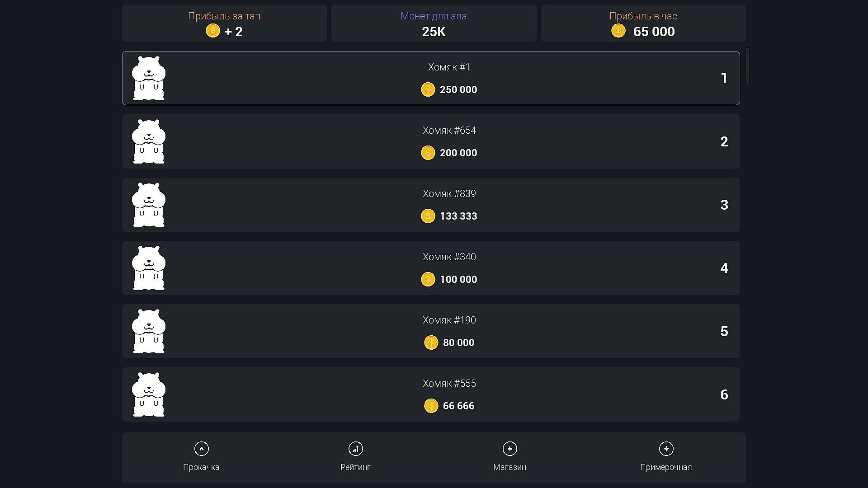The height and width of the screenshot is (488, 868).
Task: Switch to the Магазин tab label
Action: coord(509,467)
